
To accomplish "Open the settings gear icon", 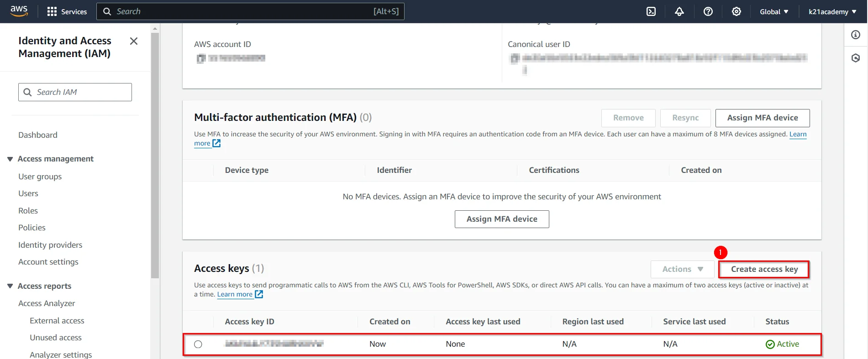I will coord(736,11).
